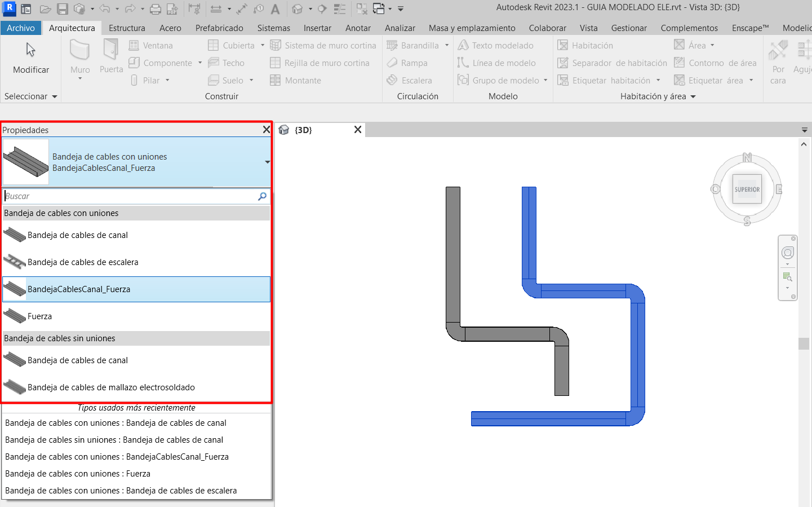Click the Print icon in quick access toolbar

click(x=156, y=9)
